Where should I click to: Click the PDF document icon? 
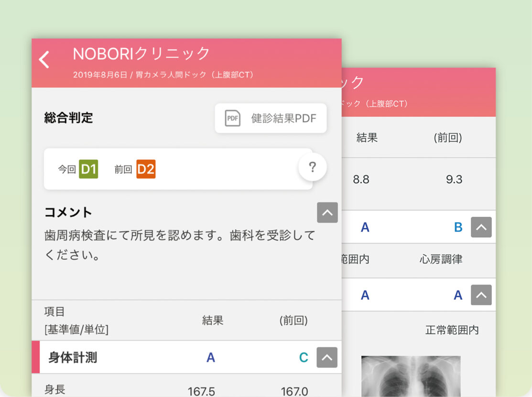coord(233,118)
